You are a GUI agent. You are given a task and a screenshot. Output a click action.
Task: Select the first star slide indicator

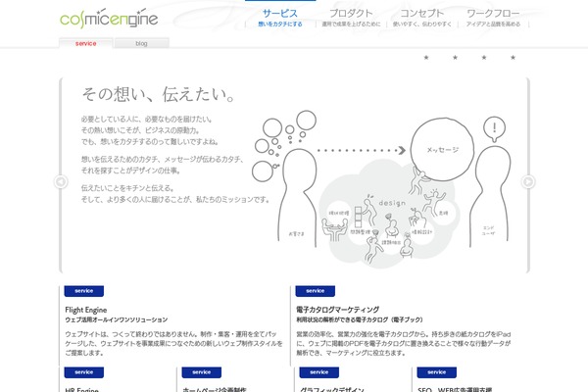426,58
